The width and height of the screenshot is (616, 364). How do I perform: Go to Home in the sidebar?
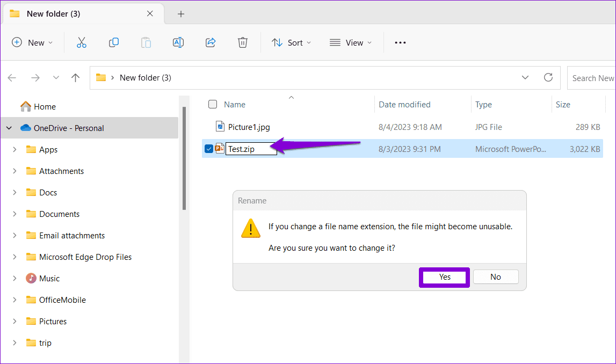coord(42,106)
